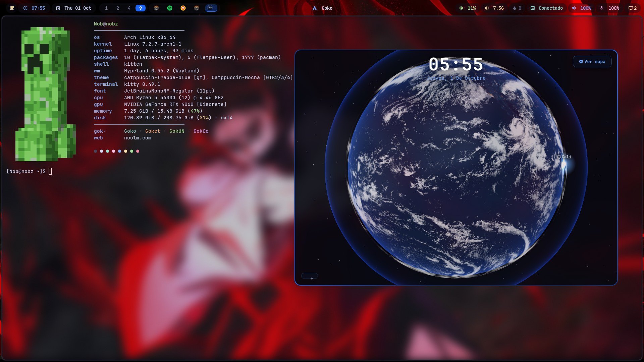Viewport: 644px width, 362px height.
Task: Click the speaker volume 100% widget
Action: (582, 8)
